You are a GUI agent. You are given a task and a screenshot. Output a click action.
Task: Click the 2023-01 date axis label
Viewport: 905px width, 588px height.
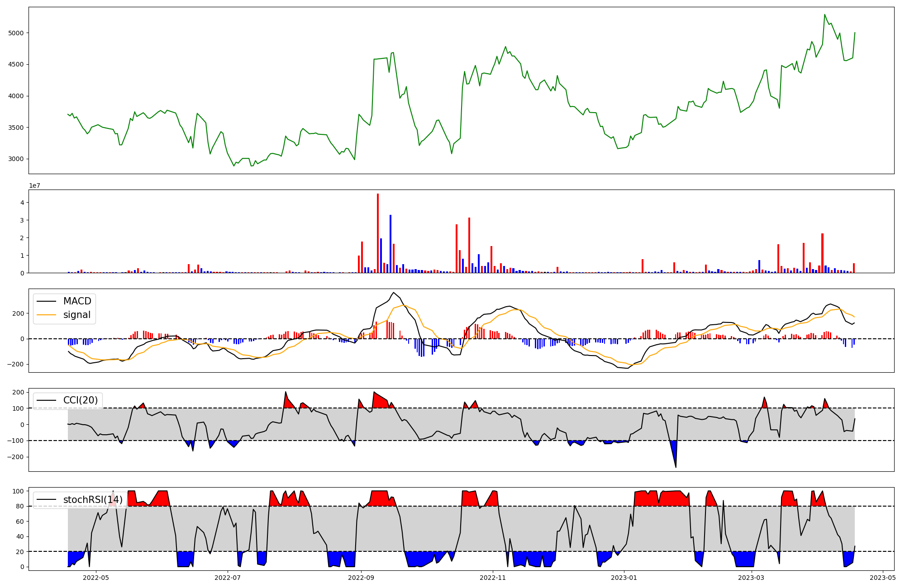point(624,578)
